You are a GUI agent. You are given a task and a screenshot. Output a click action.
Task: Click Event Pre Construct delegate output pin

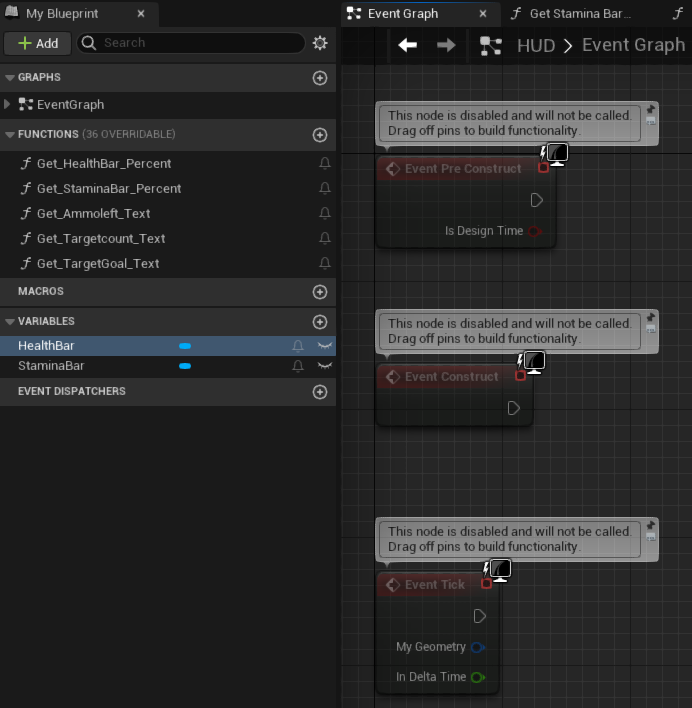(543, 168)
